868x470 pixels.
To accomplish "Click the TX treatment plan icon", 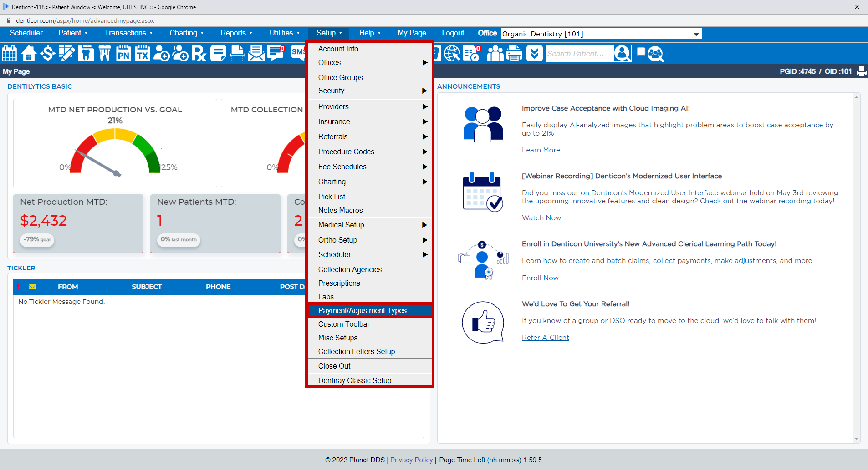I will tap(142, 53).
